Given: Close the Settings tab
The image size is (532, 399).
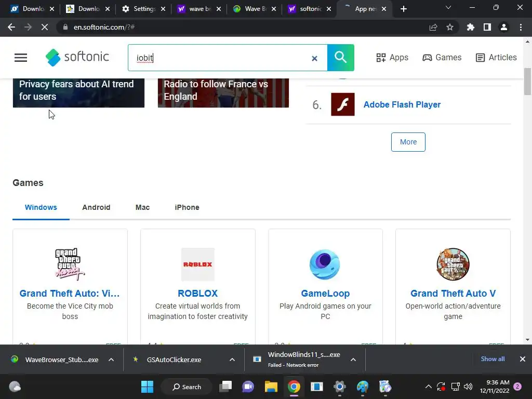Looking at the screenshot, I should tap(163, 9).
